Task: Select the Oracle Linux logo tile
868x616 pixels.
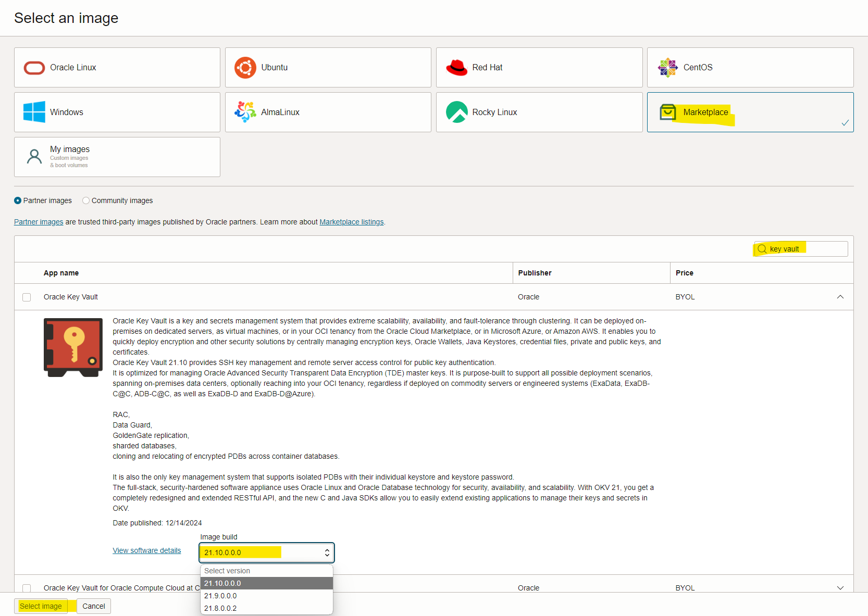Action: pyautogui.click(x=34, y=68)
